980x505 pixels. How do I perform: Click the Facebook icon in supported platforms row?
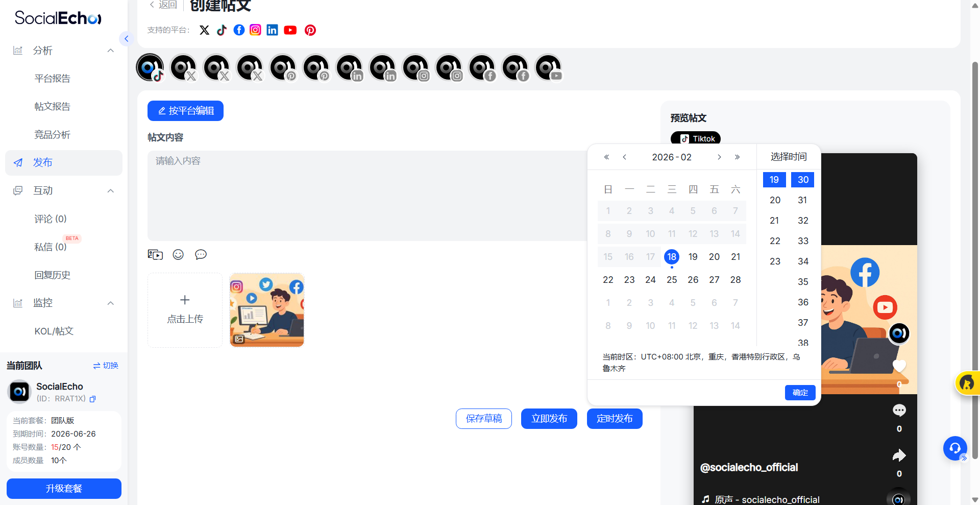tap(239, 30)
